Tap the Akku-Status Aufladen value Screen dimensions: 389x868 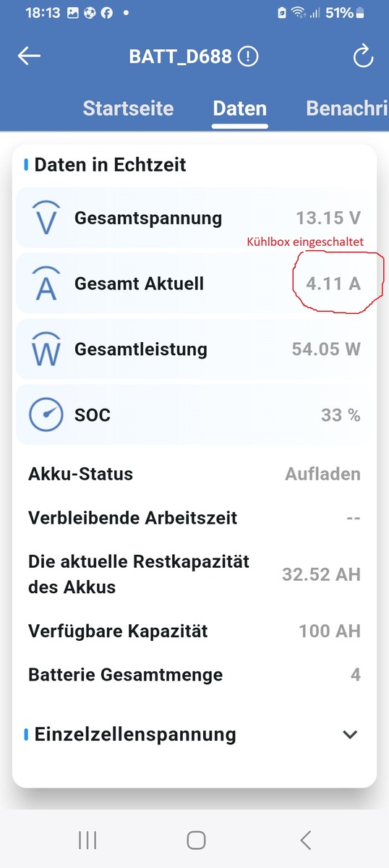point(322,475)
